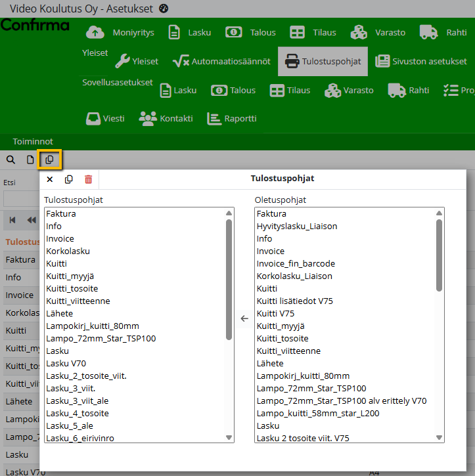475x476 pixels.
Task: Click the highlighted copy templates toolbar icon
Action: (x=49, y=160)
